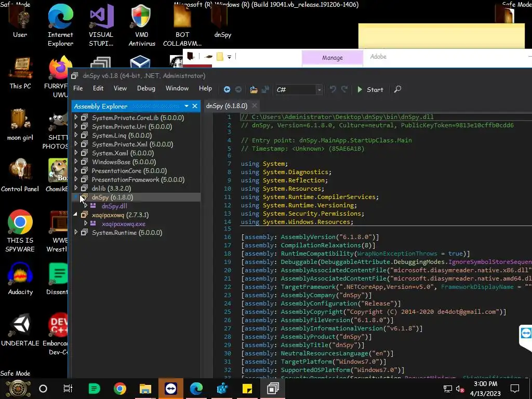Open the dnSpy desktop shortcut
This screenshot has width=532, height=399.
[x=222, y=21]
